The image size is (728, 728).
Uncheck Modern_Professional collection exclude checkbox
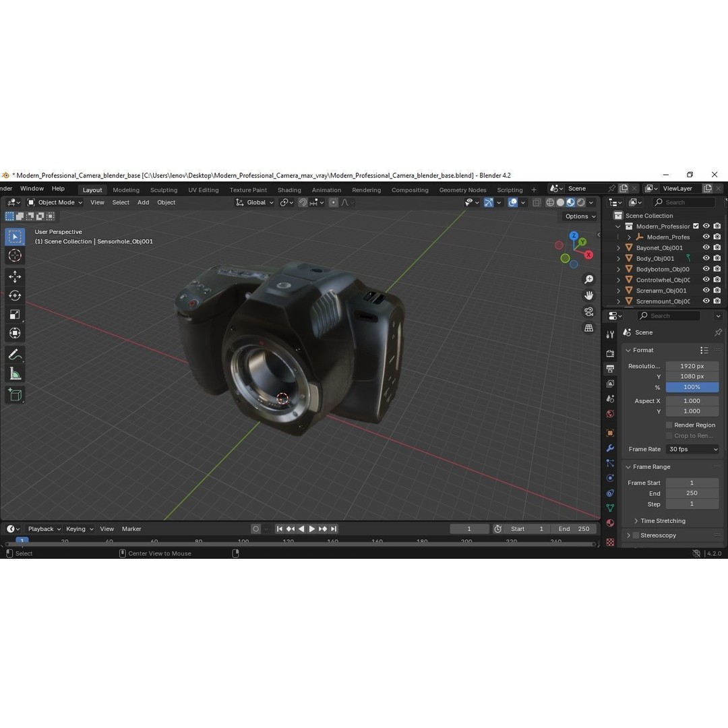pos(696,226)
